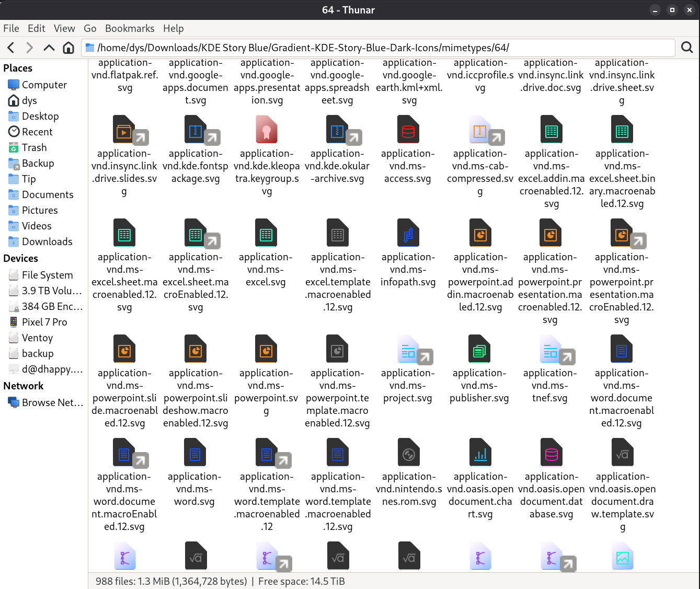Select the application-vnd.ms-publisher.svg file icon
700x589 pixels.
(x=479, y=349)
